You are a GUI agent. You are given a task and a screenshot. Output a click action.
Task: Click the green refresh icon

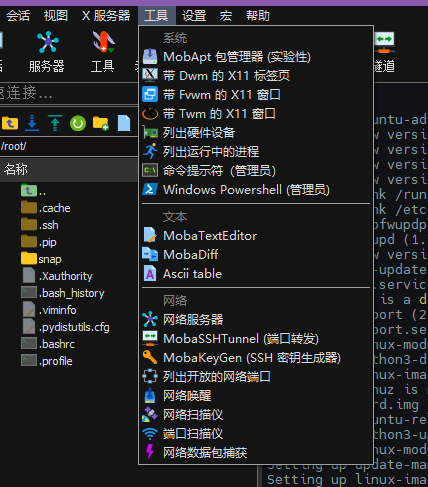coord(78,123)
